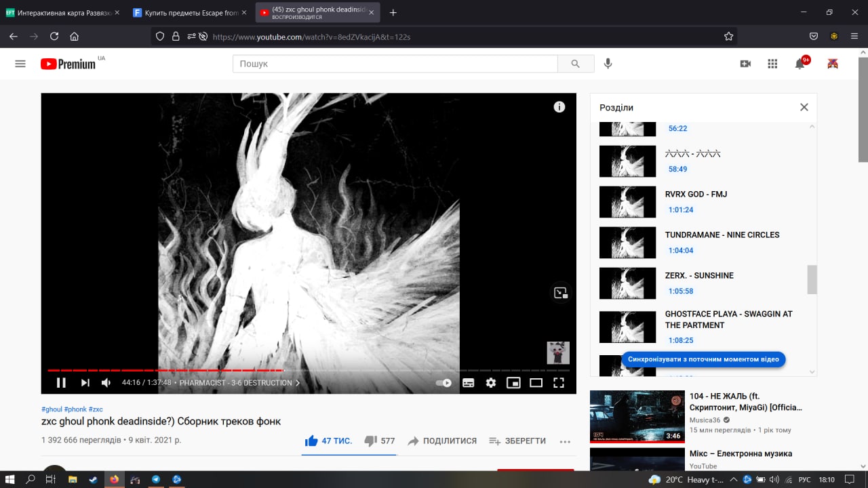Toggle subtitles in the player
868x488 pixels.
coord(468,383)
